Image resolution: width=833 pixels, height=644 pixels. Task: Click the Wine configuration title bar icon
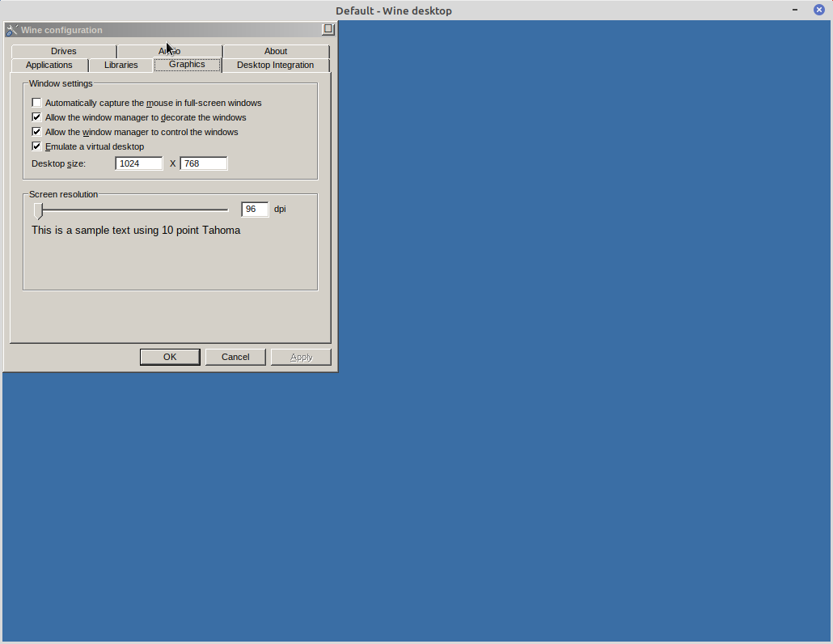tap(11, 30)
